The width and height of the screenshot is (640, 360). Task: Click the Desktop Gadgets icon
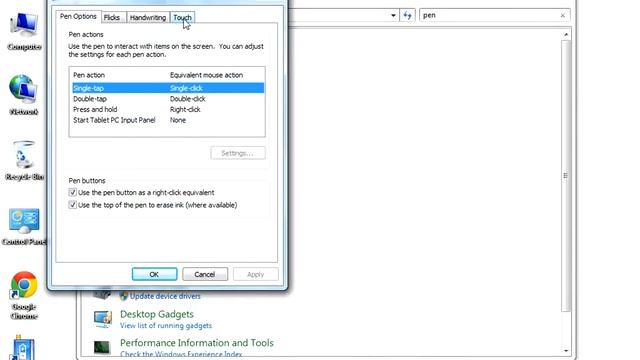(x=102, y=319)
